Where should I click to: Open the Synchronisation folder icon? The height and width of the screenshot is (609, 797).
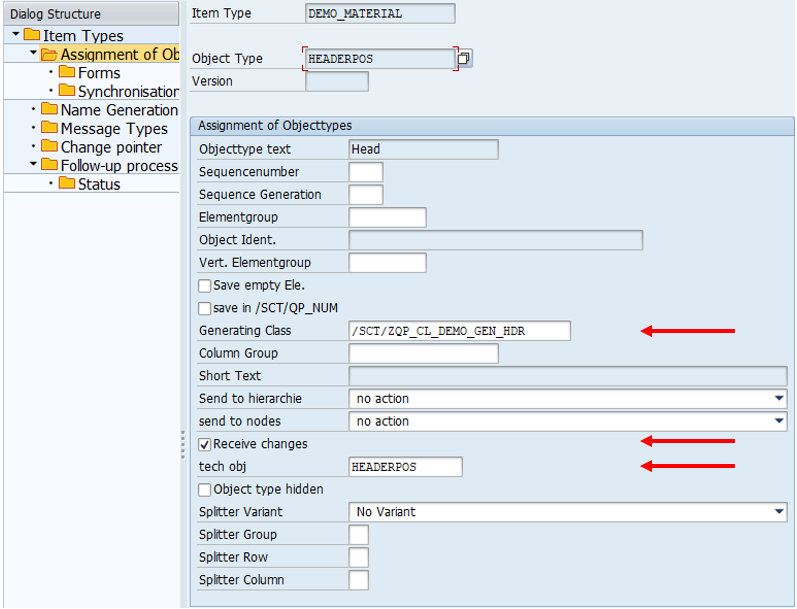coord(67,92)
